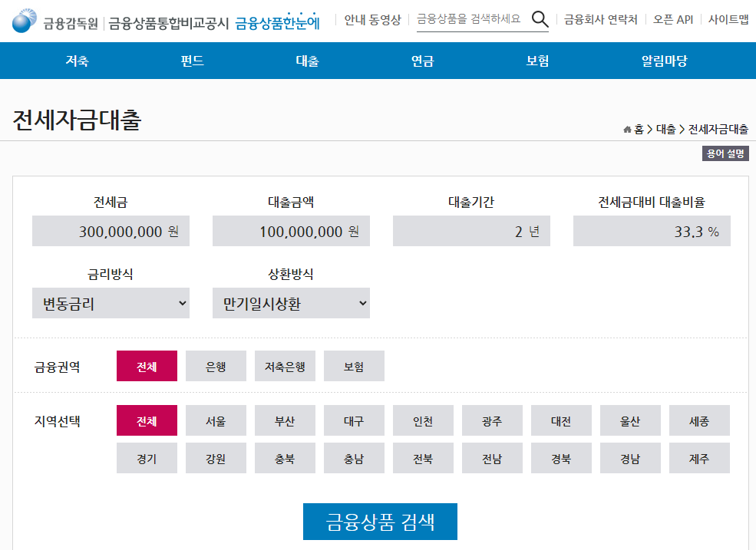Screen dimensions: 756x550
Task: Select 서울 region
Action: [x=216, y=420]
